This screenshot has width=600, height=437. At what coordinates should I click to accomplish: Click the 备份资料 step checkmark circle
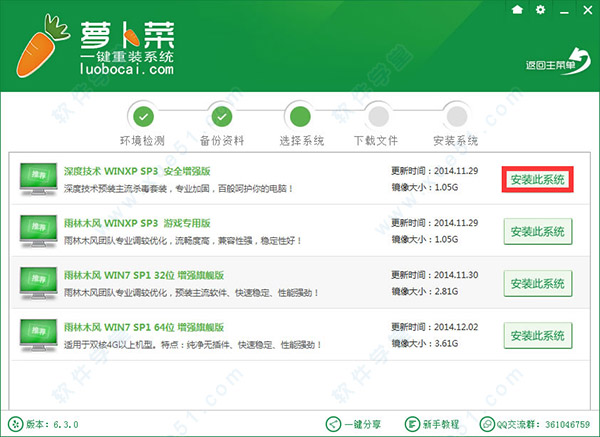point(222,116)
